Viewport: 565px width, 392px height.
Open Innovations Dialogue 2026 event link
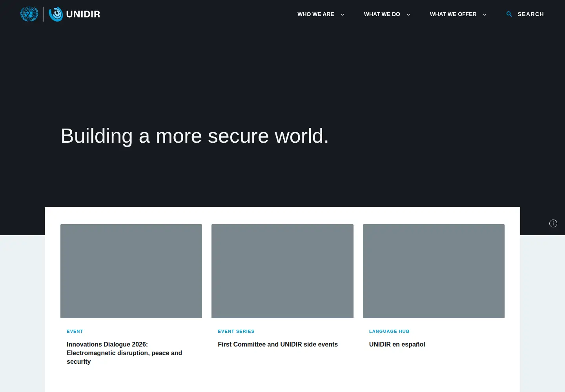pyautogui.click(x=124, y=353)
